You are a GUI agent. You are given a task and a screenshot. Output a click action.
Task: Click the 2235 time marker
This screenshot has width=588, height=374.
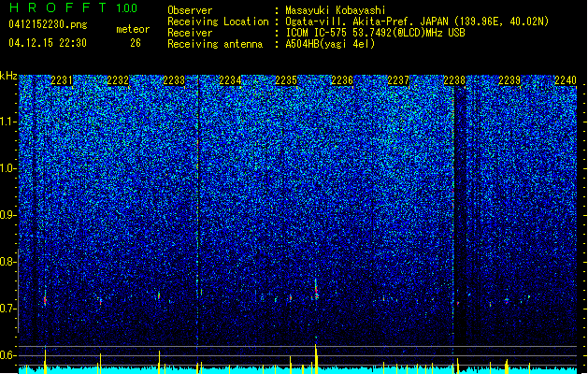(286, 80)
